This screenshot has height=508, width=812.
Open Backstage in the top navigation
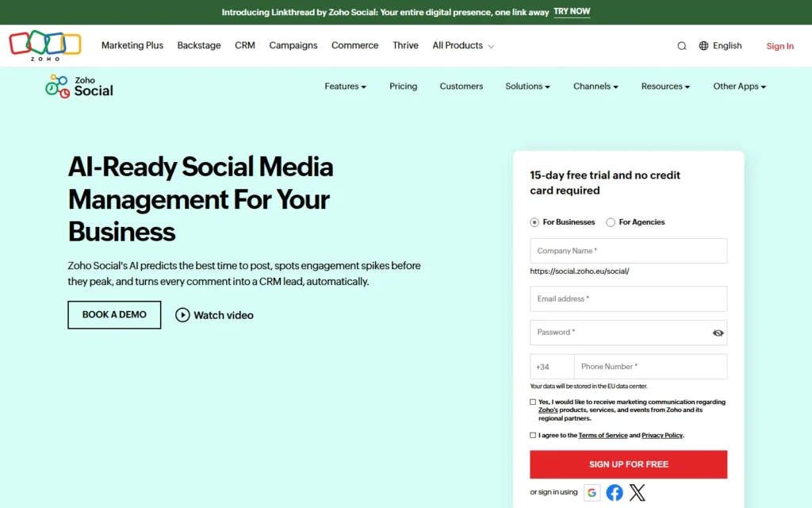[199, 45]
